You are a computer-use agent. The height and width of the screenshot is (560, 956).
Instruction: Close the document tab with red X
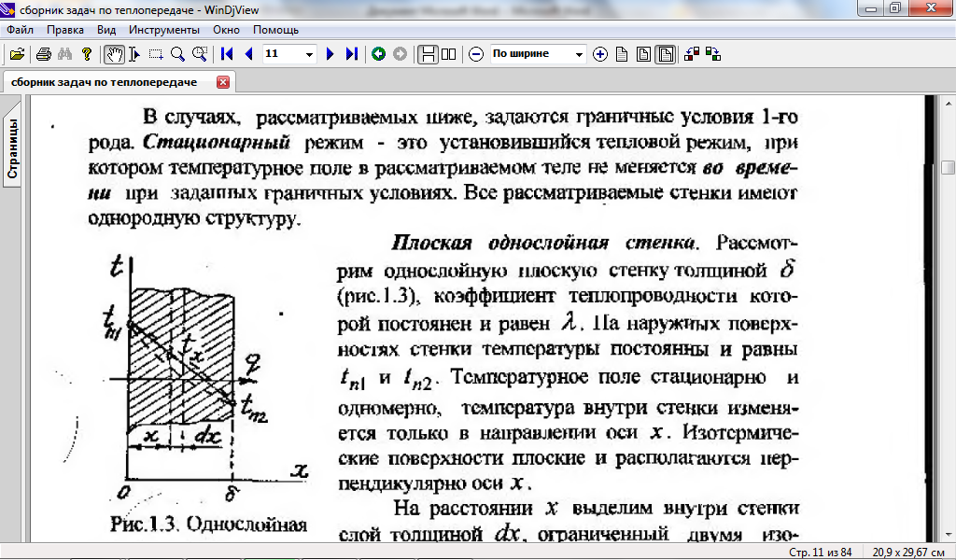tap(223, 82)
